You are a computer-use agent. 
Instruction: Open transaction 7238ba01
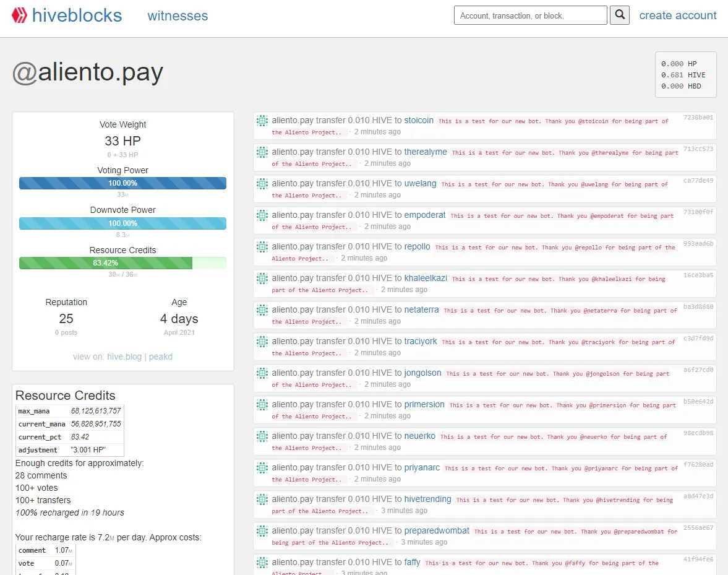click(x=698, y=118)
